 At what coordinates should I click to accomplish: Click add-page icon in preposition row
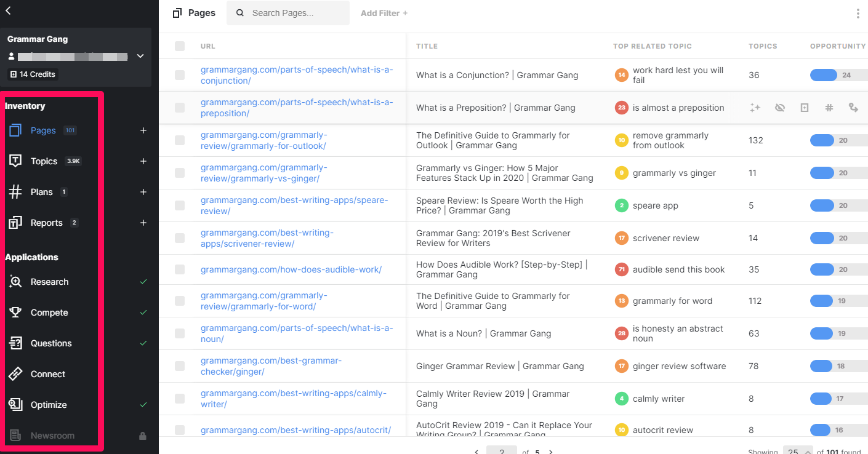[805, 108]
